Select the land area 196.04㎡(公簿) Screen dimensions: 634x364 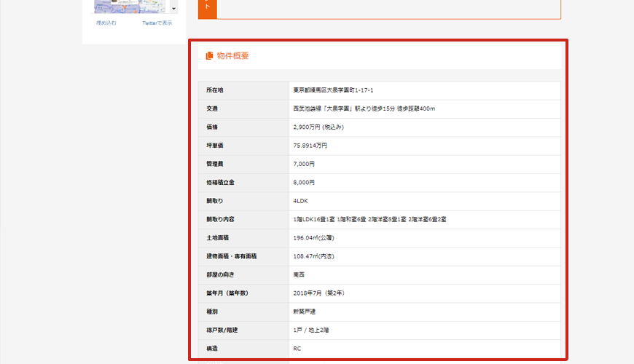point(314,238)
